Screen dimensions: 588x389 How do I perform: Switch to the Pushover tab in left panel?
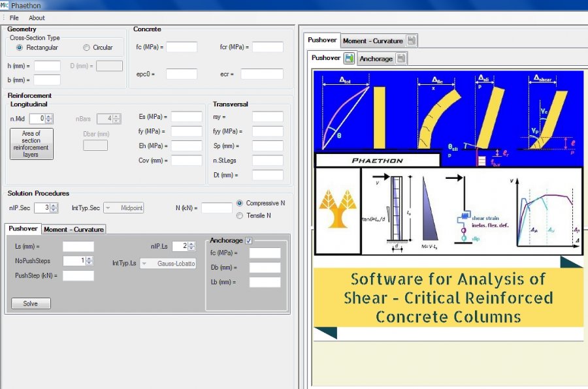[23, 228]
